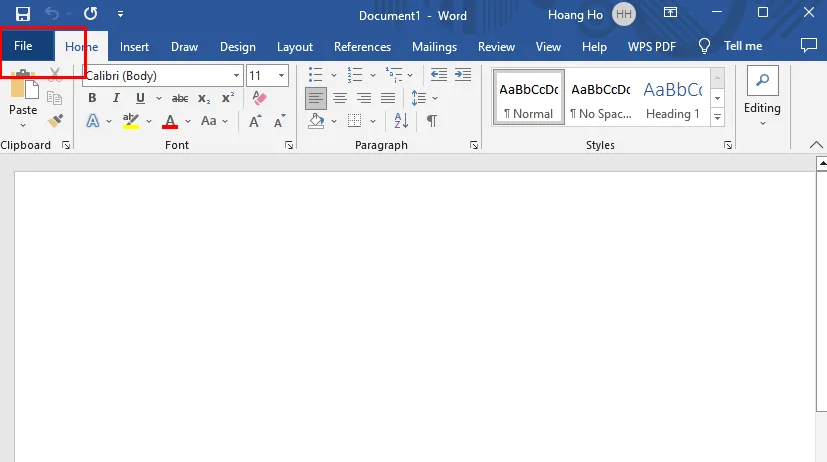Click the Tell me search box
The width and height of the screenshot is (827, 462).
pyautogui.click(x=730, y=46)
